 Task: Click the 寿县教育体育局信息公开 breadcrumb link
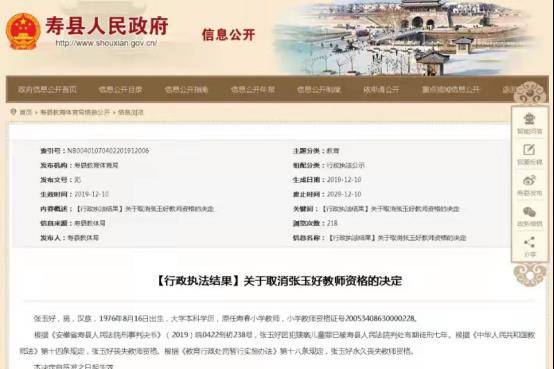point(75,112)
